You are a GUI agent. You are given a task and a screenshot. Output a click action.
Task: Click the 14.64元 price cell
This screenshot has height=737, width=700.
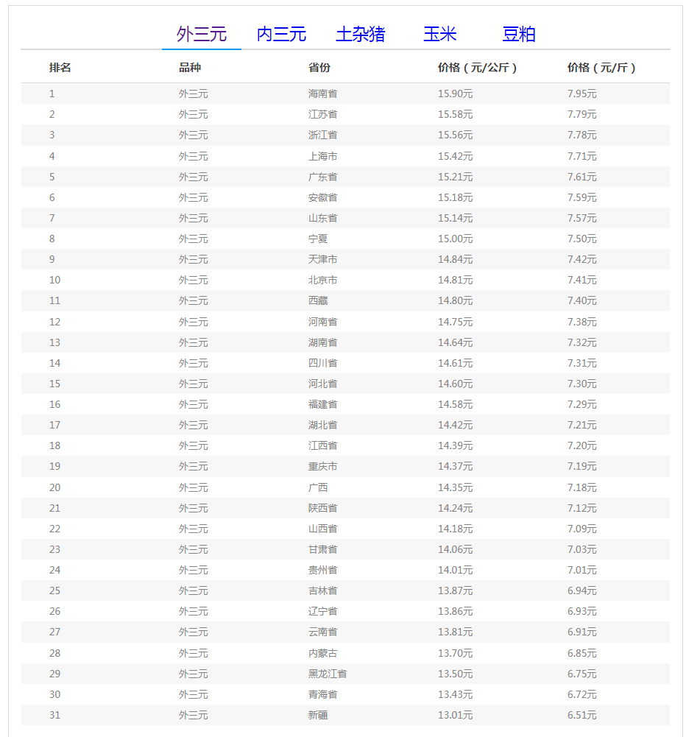point(455,342)
